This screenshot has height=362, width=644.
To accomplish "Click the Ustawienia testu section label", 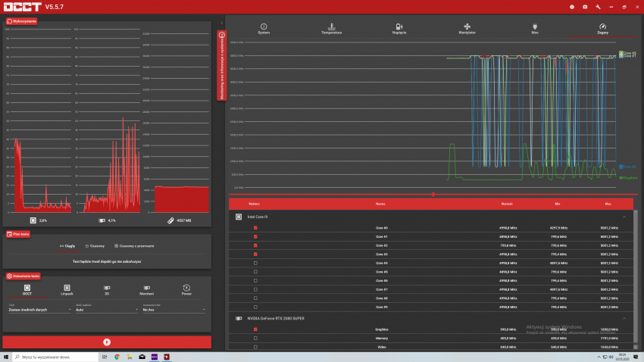I will [x=23, y=276].
